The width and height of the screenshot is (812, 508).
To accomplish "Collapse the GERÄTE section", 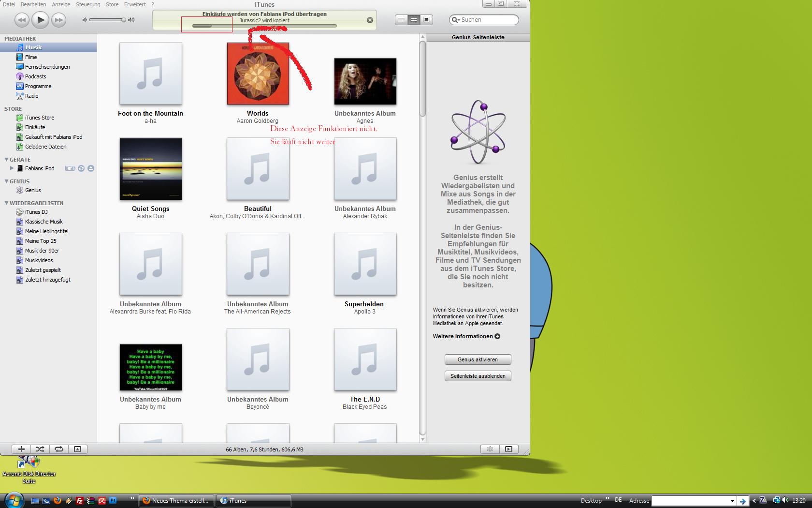I will (x=6, y=159).
